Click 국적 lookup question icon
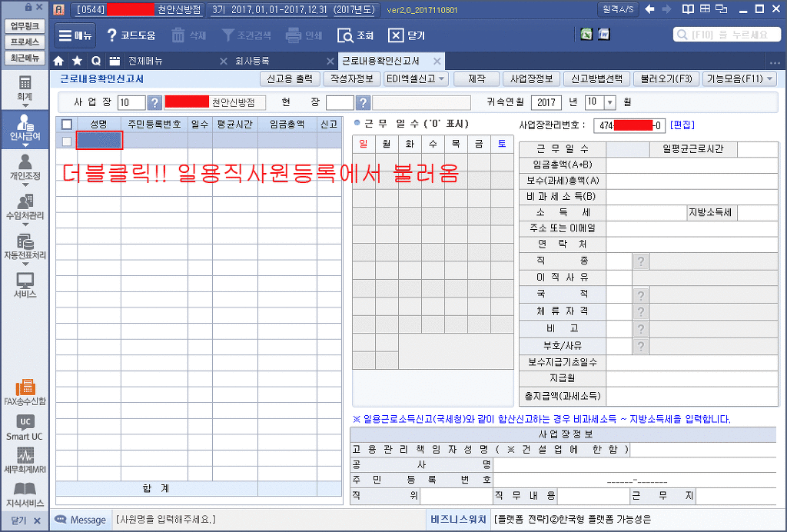This screenshot has width=787, height=532. coord(640,295)
